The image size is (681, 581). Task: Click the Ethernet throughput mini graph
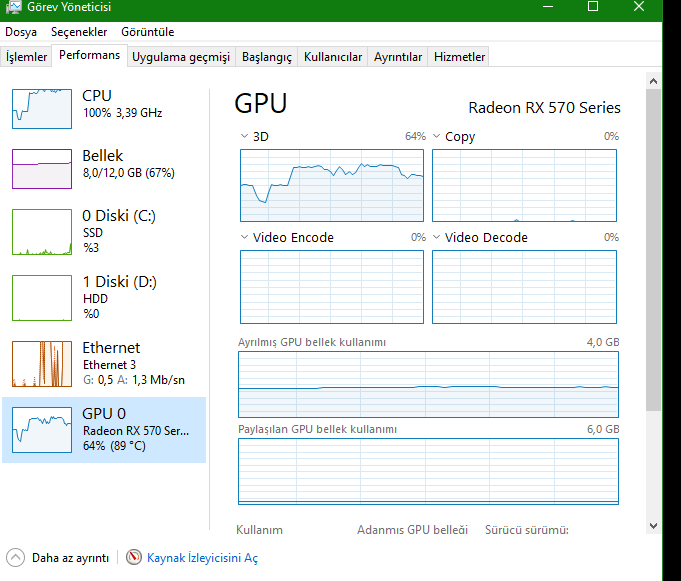coord(42,364)
